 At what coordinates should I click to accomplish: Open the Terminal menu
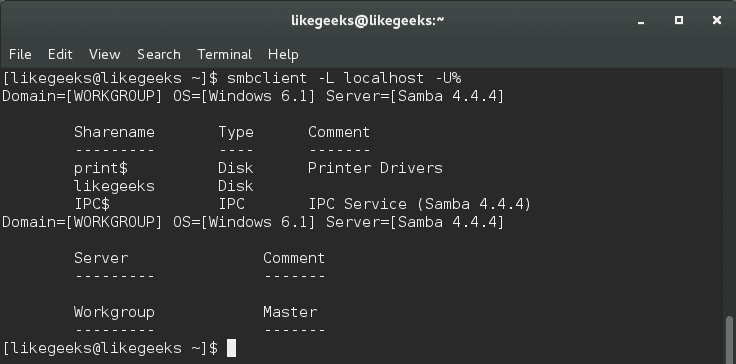click(224, 54)
